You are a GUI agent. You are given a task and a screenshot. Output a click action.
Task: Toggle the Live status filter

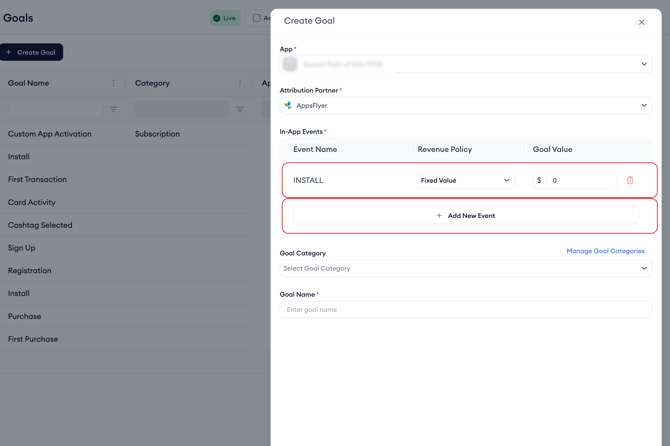[x=225, y=18]
